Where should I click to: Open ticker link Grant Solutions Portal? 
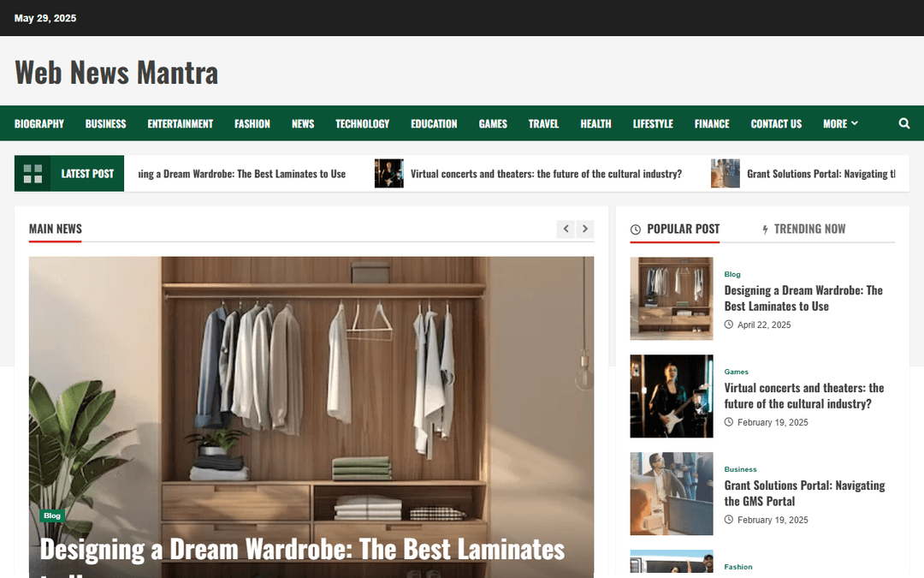820,173
